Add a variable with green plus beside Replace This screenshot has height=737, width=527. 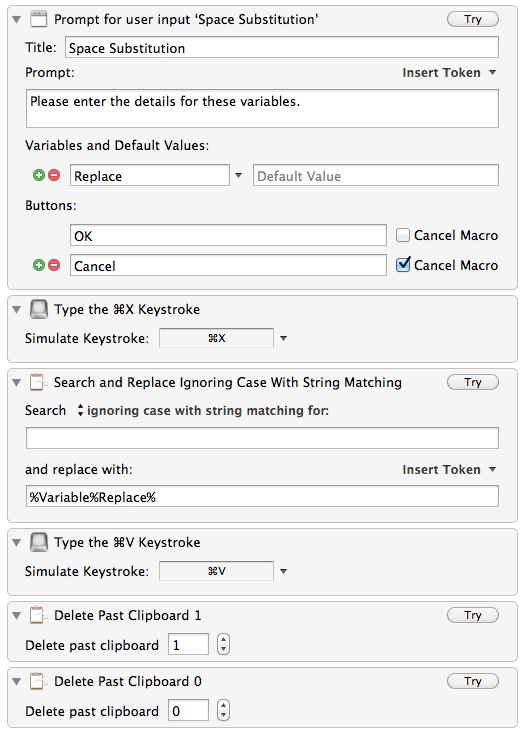[x=39, y=175]
